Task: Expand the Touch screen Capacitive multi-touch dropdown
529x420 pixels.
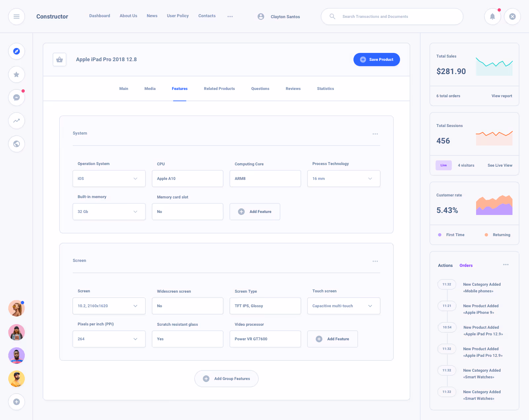Action: point(344,306)
